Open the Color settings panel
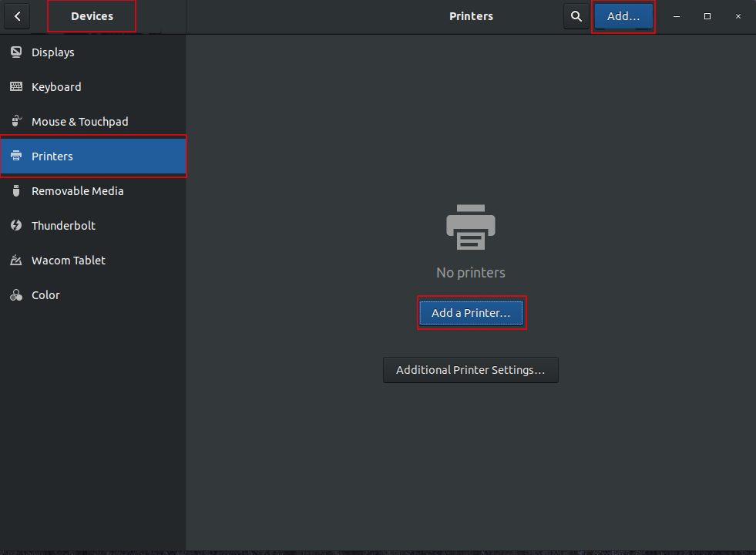 pyautogui.click(x=45, y=295)
